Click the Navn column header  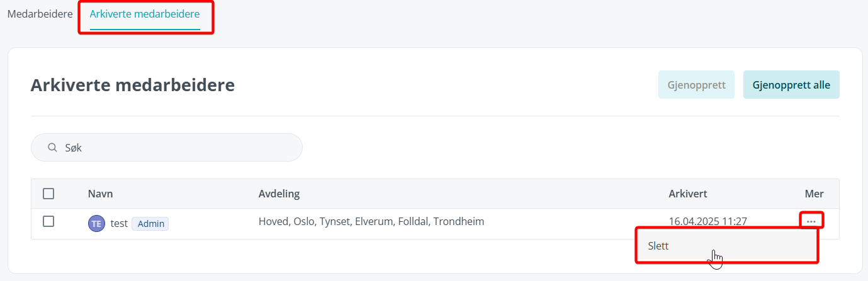pyautogui.click(x=100, y=194)
